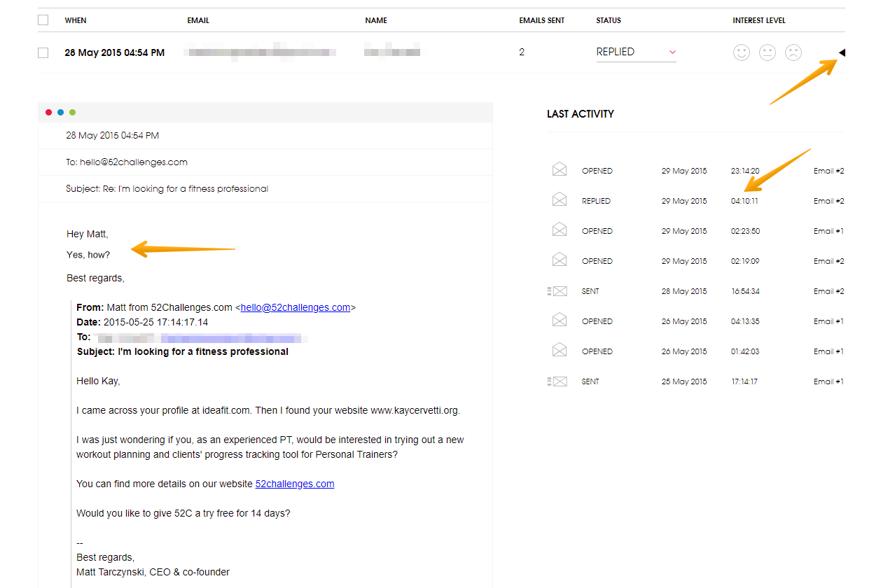Tick the select-all checkbox in table header
The image size is (881, 588).
point(43,20)
